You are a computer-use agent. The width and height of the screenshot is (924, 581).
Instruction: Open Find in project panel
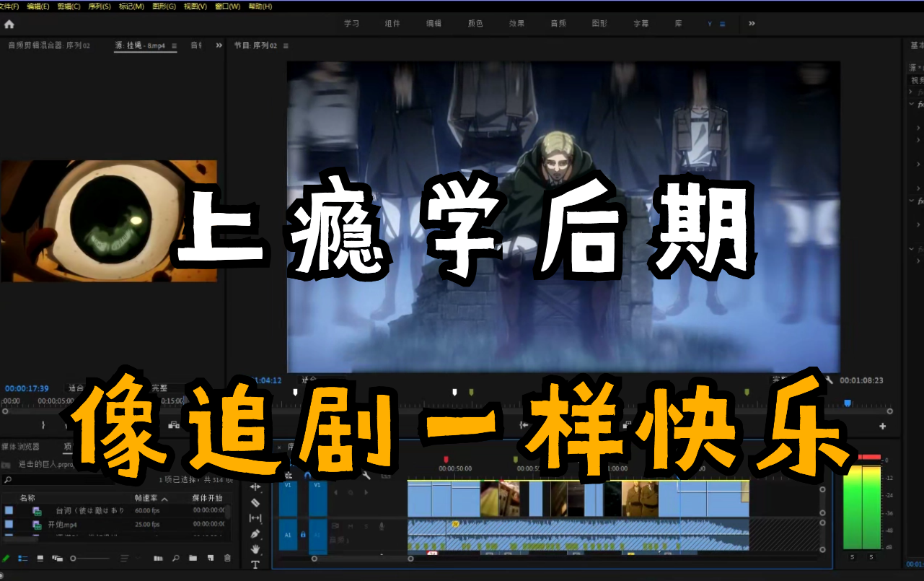click(176, 558)
